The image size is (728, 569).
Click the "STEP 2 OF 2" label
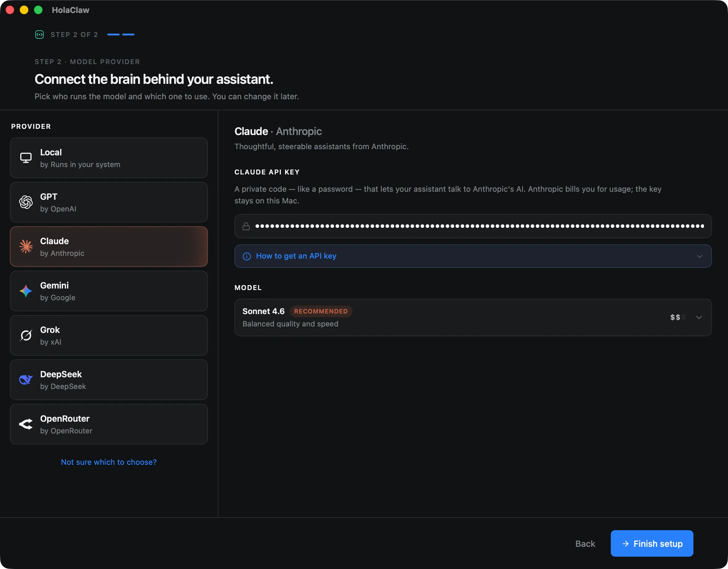(74, 35)
